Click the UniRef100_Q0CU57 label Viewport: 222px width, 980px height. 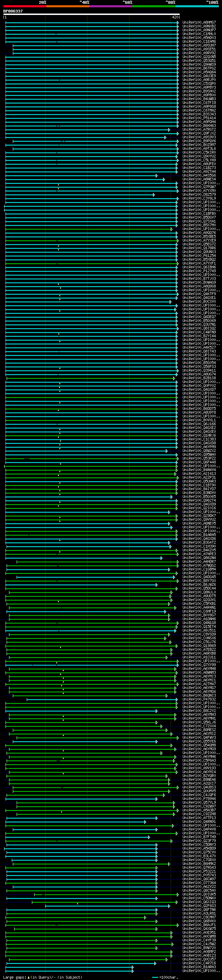click(x=199, y=959)
